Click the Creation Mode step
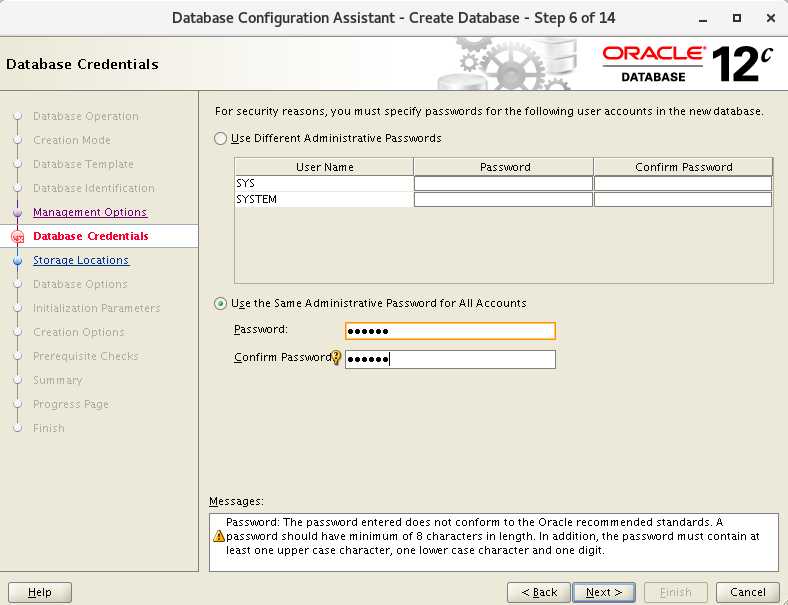 click(72, 140)
